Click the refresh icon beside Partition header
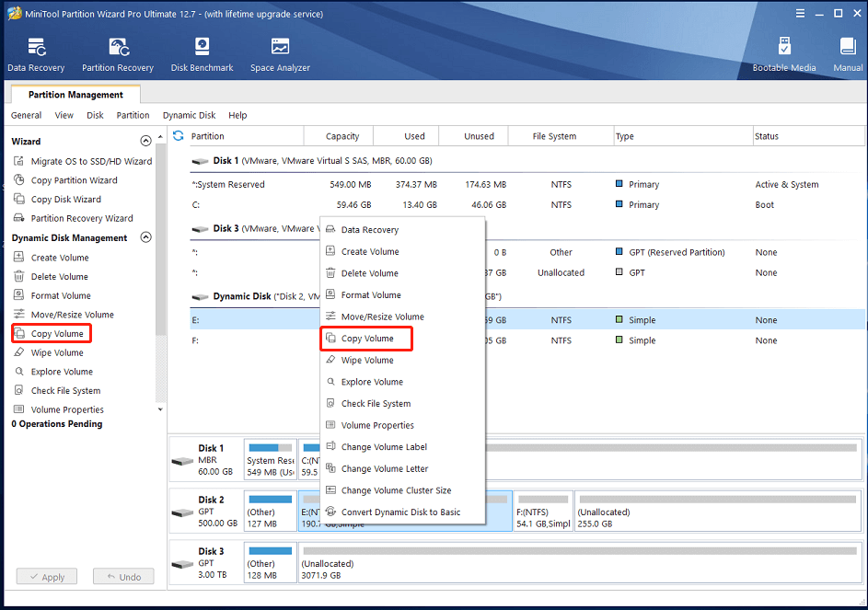The height and width of the screenshot is (610, 868). tap(179, 135)
